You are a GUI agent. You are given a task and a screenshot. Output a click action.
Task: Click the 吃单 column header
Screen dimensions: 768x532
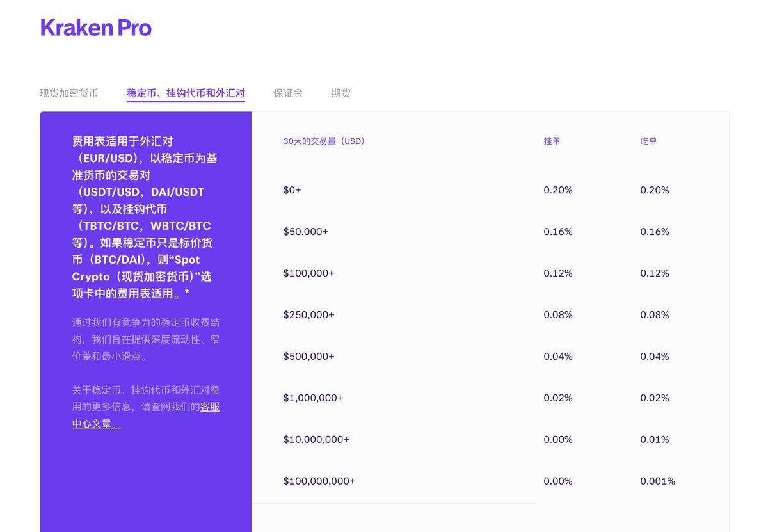(x=648, y=141)
